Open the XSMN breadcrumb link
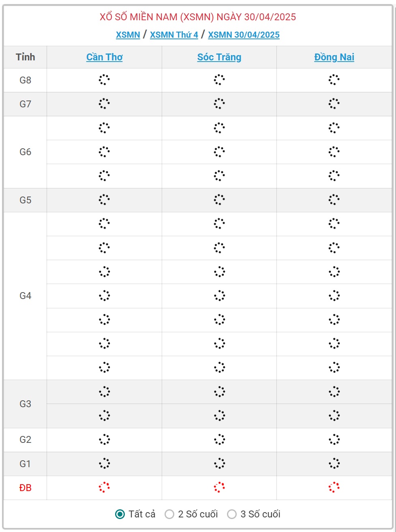This screenshot has height=532, width=396. pos(128,35)
